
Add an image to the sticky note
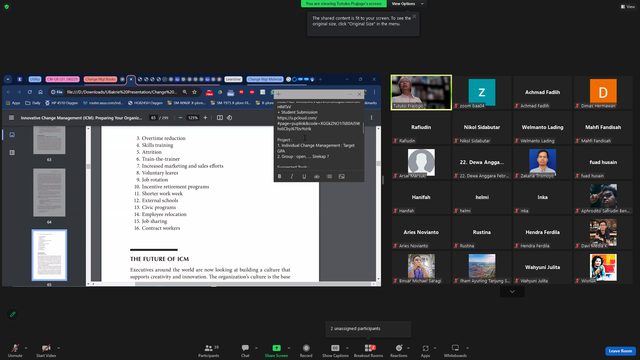[342, 176]
